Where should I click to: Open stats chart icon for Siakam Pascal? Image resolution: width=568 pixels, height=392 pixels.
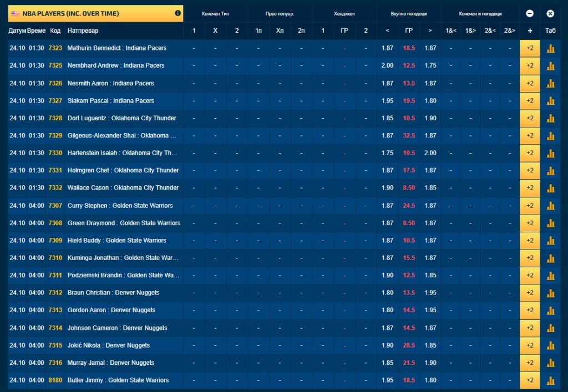550,101
